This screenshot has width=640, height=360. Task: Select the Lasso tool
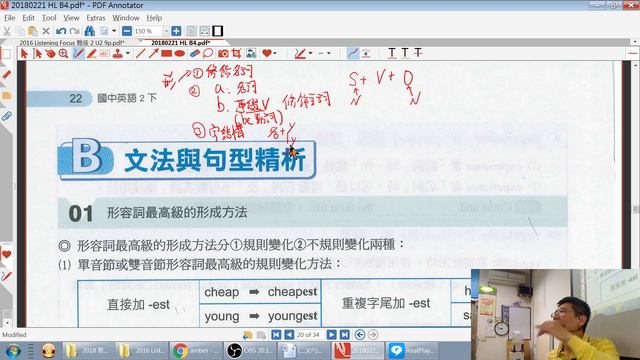click(208, 53)
